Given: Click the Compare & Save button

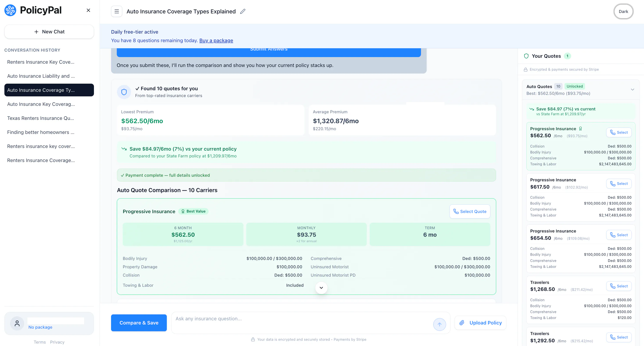Looking at the screenshot, I should tap(139, 323).
